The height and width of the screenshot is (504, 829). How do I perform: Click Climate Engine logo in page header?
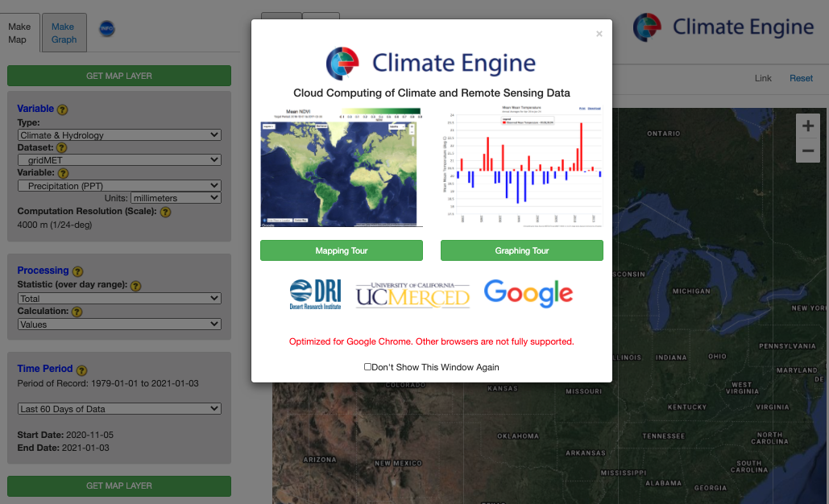(x=723, y=27)
